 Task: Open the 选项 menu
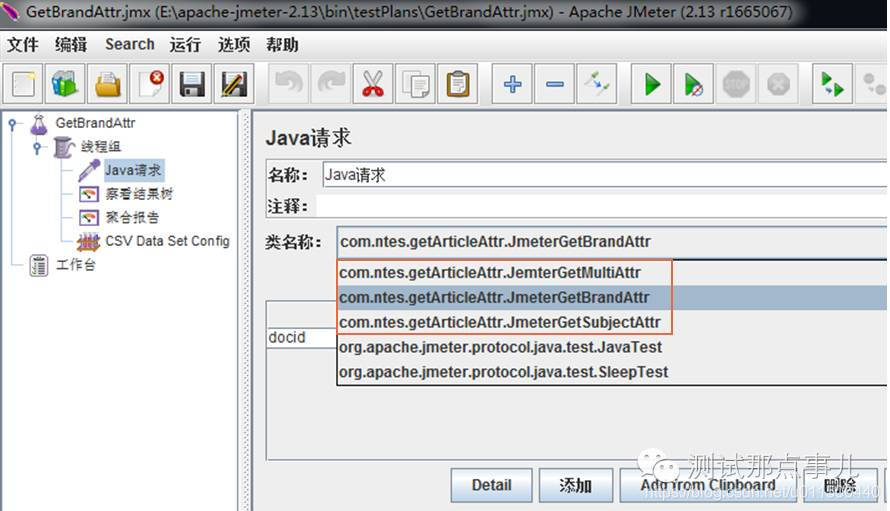click(x=234, y=44)
